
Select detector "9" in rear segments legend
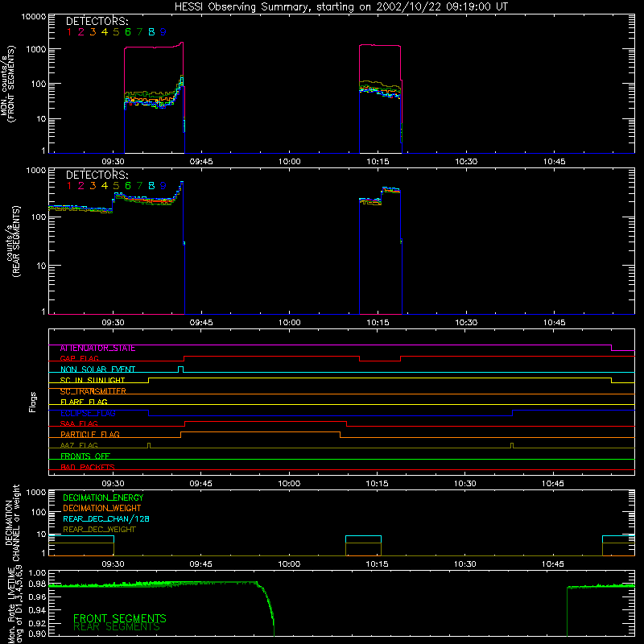(163, 186)
